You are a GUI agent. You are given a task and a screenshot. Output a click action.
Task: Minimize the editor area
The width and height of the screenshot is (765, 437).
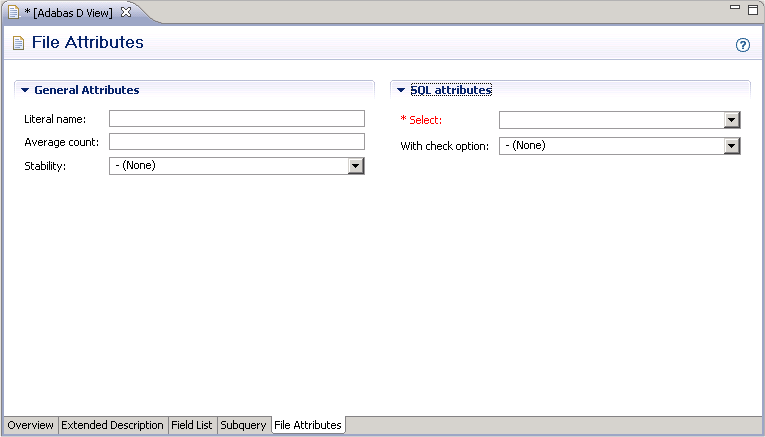pos(735,8)
